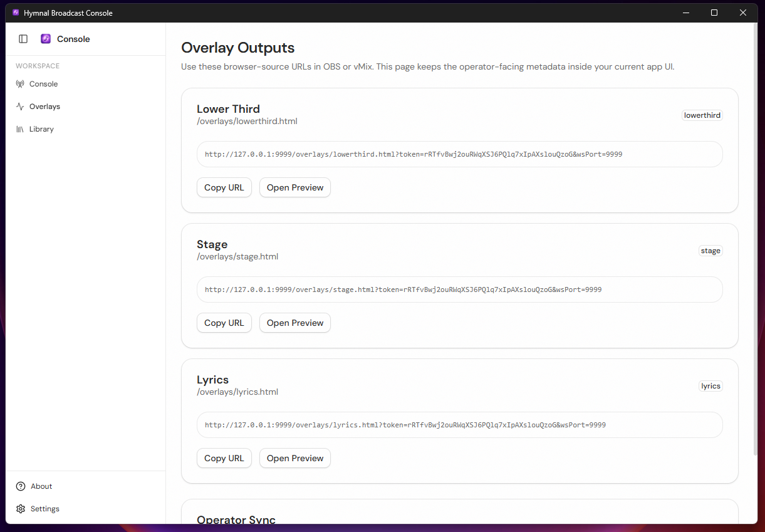Click the Console broadcast icon in the sidebar
Viewport: 765px width, 532px height.
click(x=20, y=84)
